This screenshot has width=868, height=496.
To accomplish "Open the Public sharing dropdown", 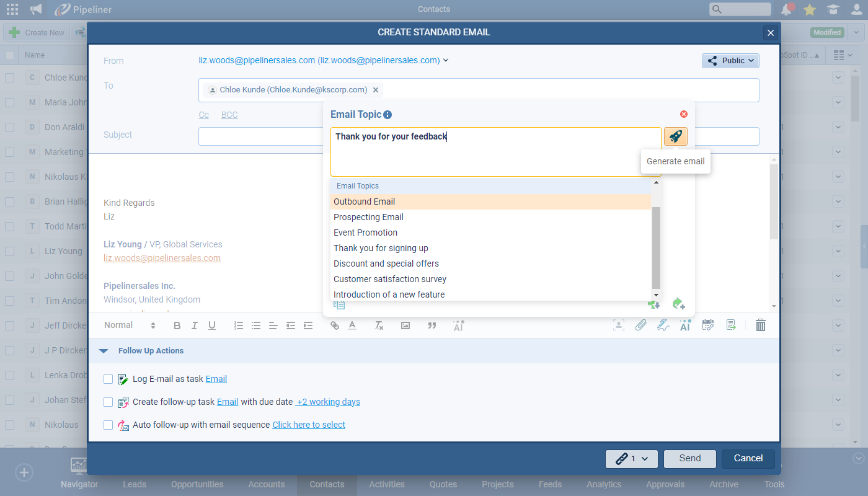I will tap(730, 61).
